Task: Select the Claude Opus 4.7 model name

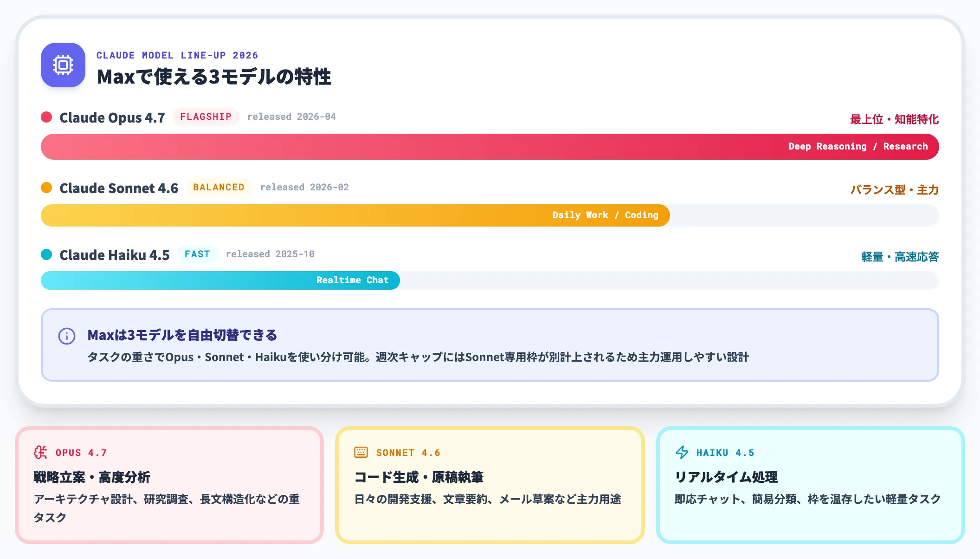Action: [112, 118]
